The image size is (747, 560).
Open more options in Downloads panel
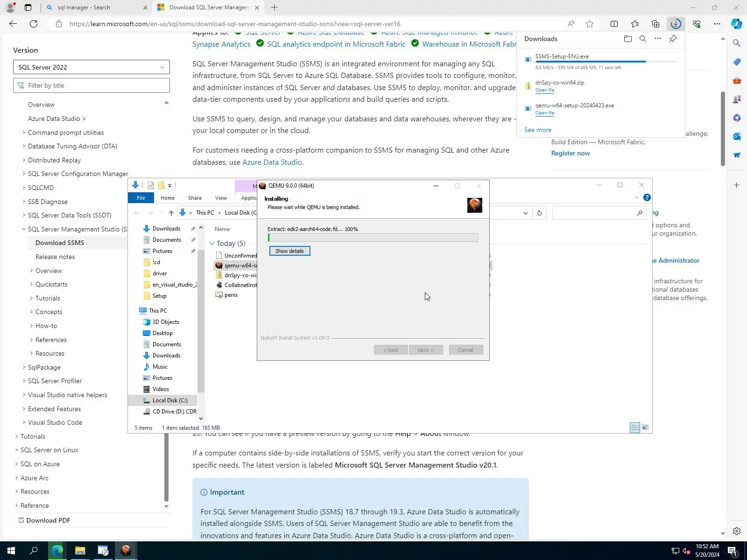(x=658, y=39)
